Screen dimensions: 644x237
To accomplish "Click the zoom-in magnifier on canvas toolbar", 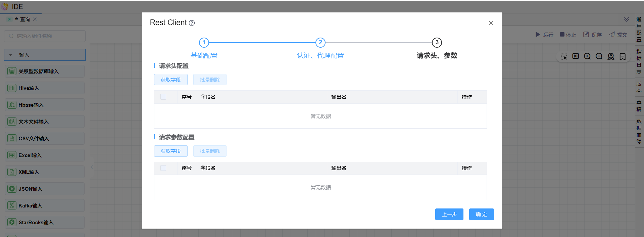I will click(x=587, y=56).
